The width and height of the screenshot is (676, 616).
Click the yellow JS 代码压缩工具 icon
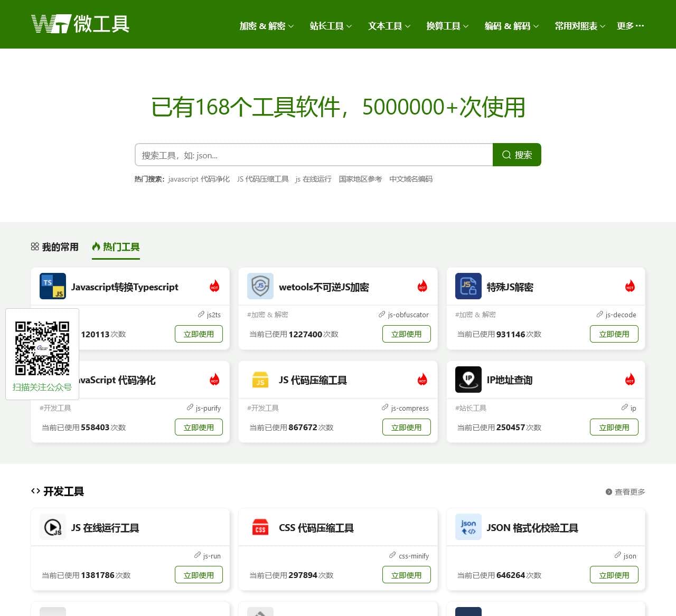(x=260, y=379)
